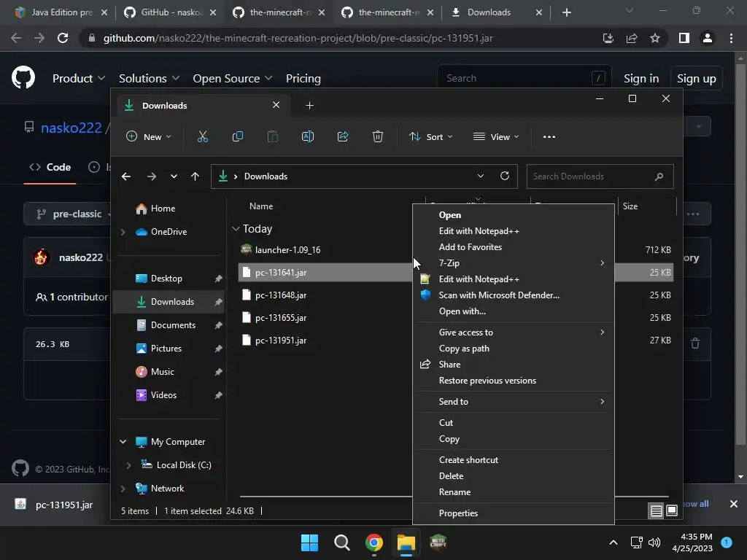The height and width of the screenshot is (560, 747).
Task: Click the Sign up button on GitHub
Action: click(696, 79)
